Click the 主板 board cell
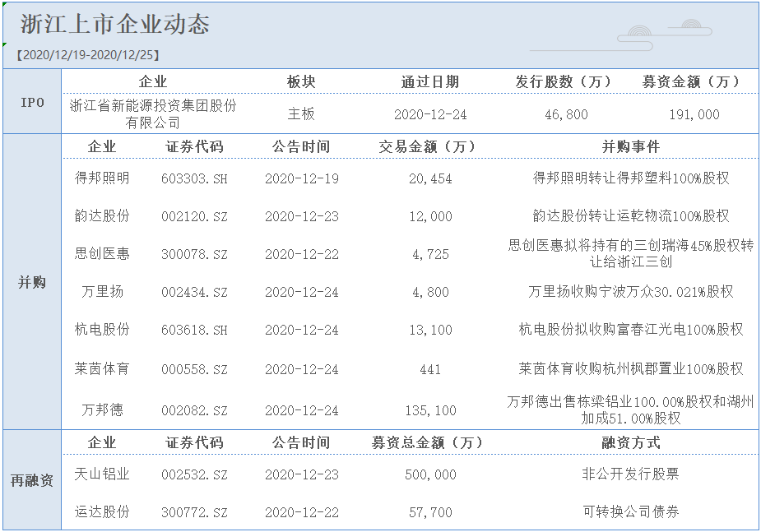The height and width of the screenshot is (532, 761). tap(301, 114)
